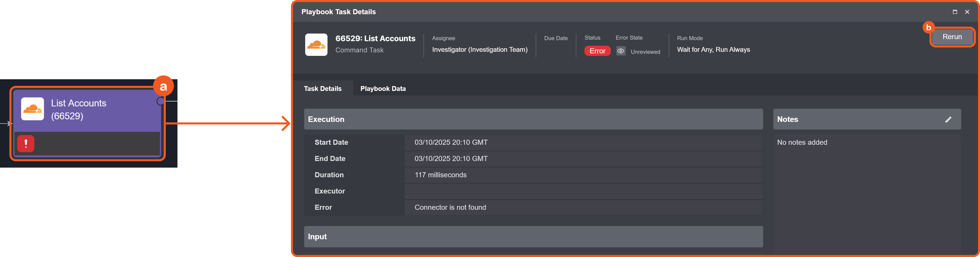Click the red error alert icon on the node
This screenshot has width=980, height=257.
tap(26, 143)
